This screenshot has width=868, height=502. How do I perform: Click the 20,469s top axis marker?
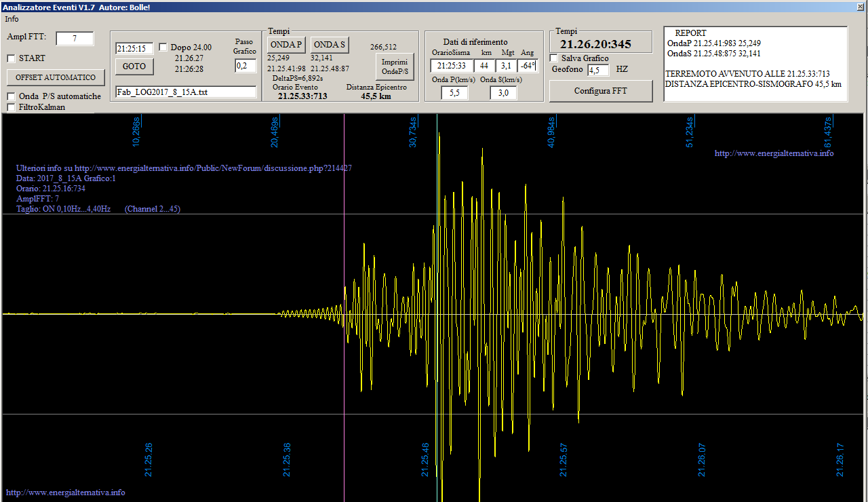pos(275,132)
